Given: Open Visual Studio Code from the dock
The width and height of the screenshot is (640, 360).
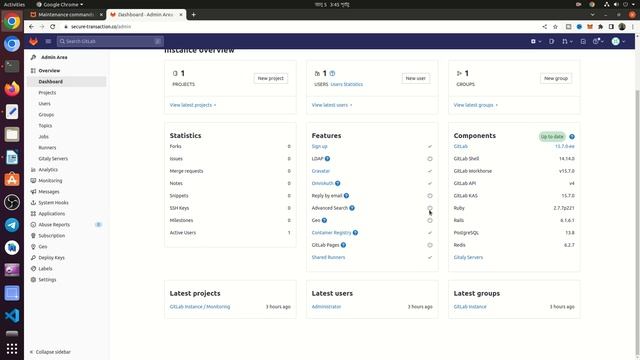Looking at the screenshot, I should pyautogui.click(x=12, y=316).
